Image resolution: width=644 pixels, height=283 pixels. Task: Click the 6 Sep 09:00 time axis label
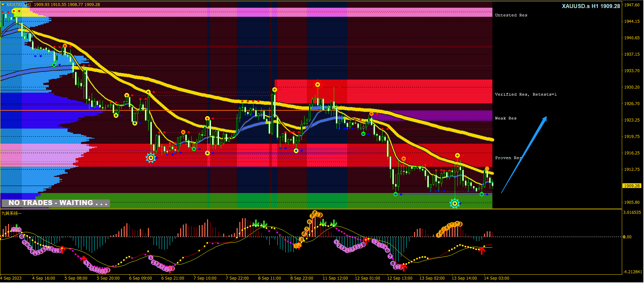[x=140, y=278]
